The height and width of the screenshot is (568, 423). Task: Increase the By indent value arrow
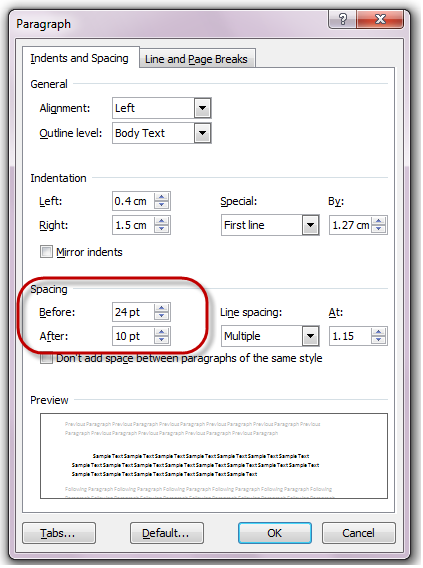pos(379,221)
